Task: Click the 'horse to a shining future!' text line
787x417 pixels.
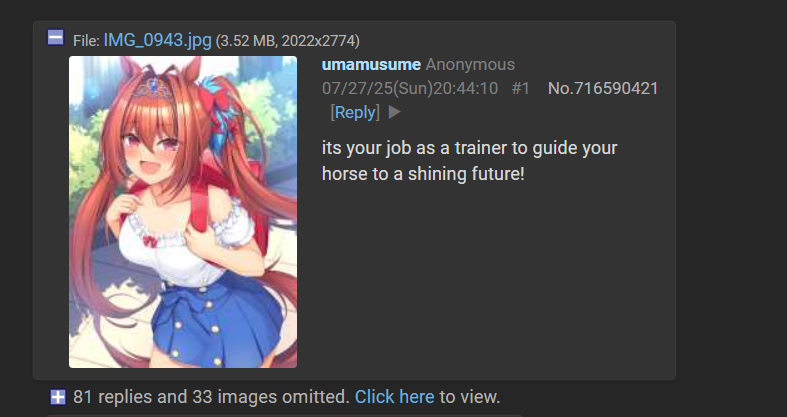Action: [423, 174]
